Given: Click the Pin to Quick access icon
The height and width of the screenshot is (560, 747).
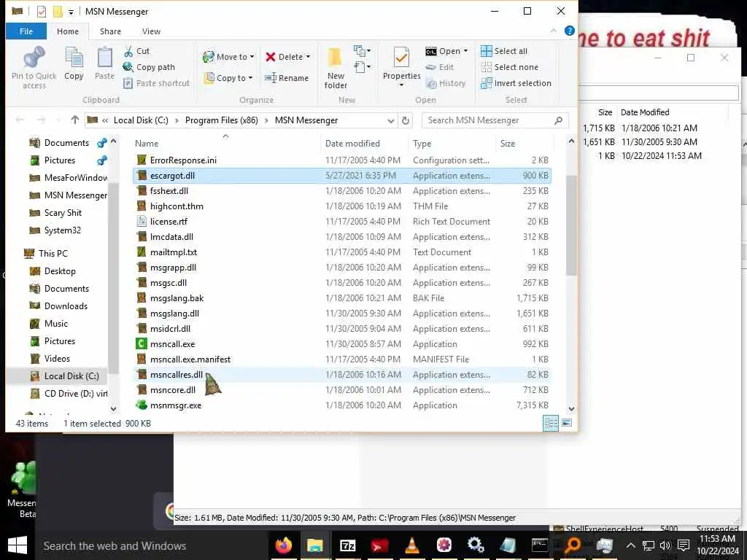Looking at the screenshot, I should click(x=34, y=58).
